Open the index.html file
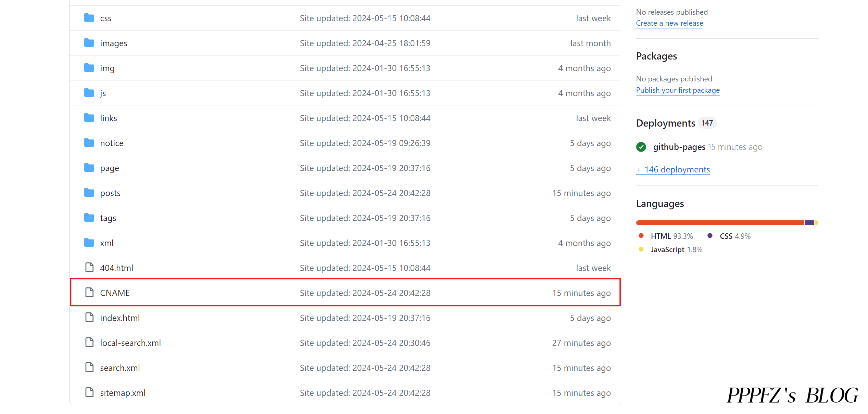868x414 pixels. 119,318
